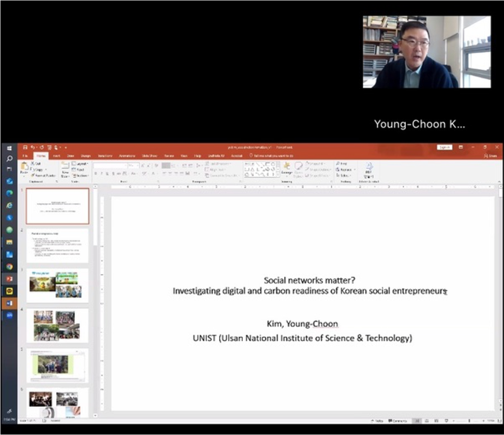504x435 pixels.
Task: Open the slide Layout dropdown
Action: [81, 163]
